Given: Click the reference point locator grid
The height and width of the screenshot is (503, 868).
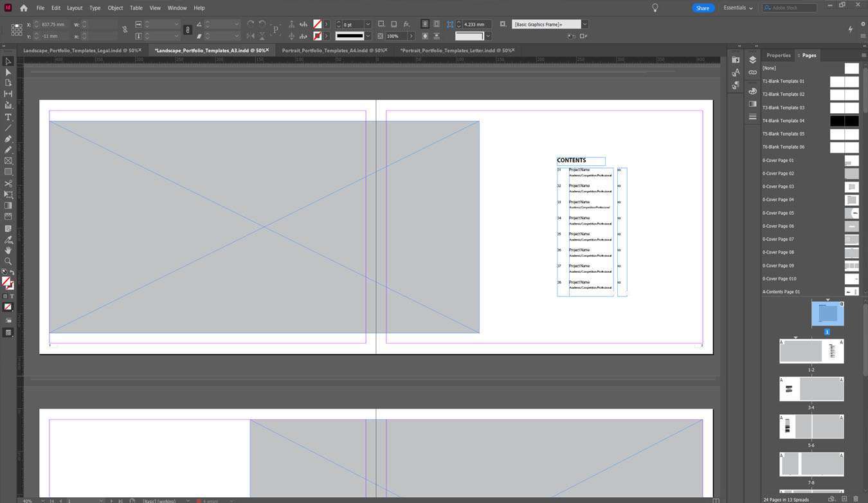Looking at the screenshot, I should pyautogui.click(x=17, y=30).
